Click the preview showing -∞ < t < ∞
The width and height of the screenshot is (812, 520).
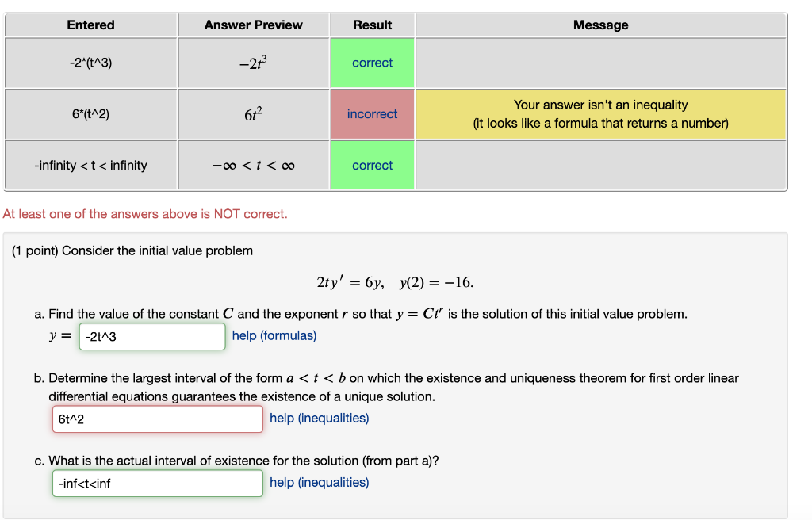(254, 165)
